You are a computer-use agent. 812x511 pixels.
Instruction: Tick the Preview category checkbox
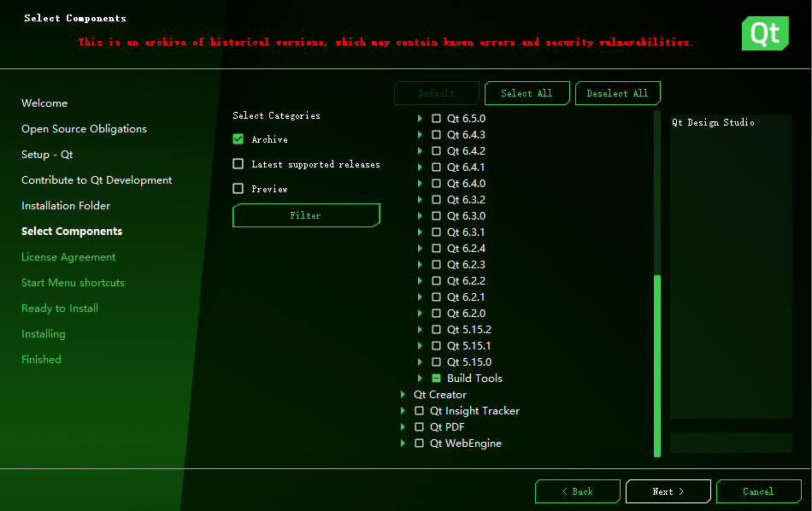[238, 189]
